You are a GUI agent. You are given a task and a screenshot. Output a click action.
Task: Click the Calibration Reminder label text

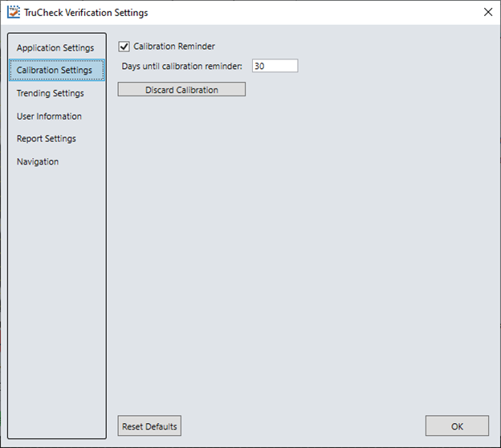click(x=174, y=47)
